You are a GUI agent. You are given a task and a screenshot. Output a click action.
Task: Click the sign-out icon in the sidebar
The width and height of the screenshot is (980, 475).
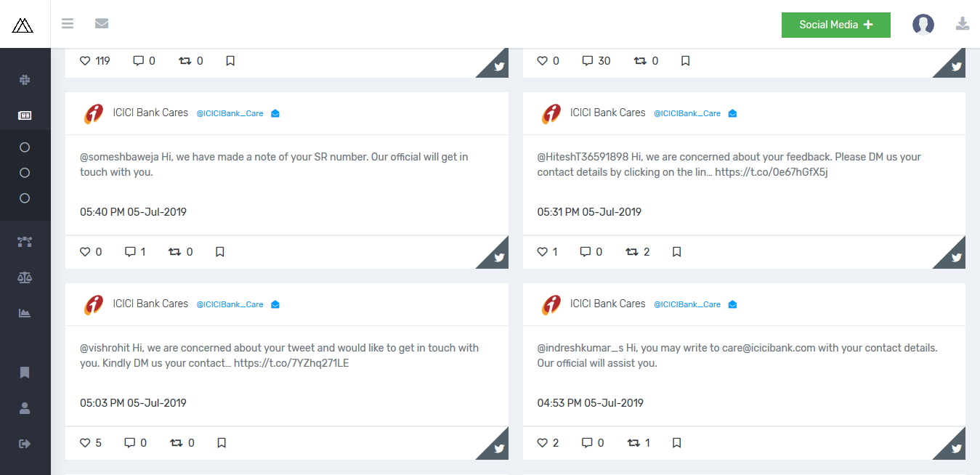(25, 444)
